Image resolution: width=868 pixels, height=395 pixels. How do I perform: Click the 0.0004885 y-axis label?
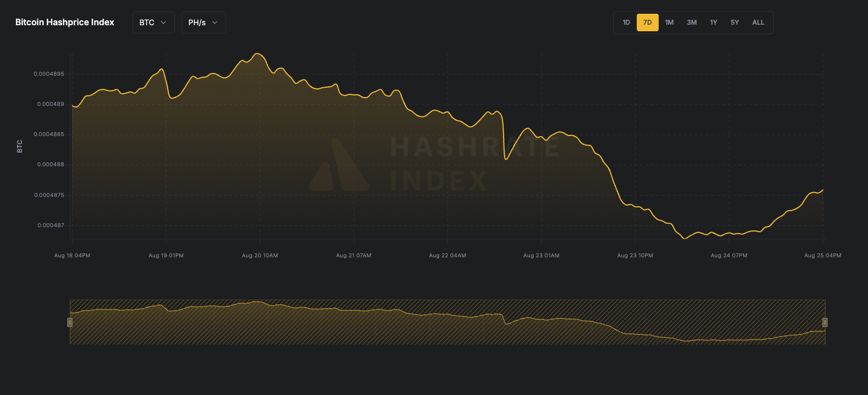(x=49, y=134)
